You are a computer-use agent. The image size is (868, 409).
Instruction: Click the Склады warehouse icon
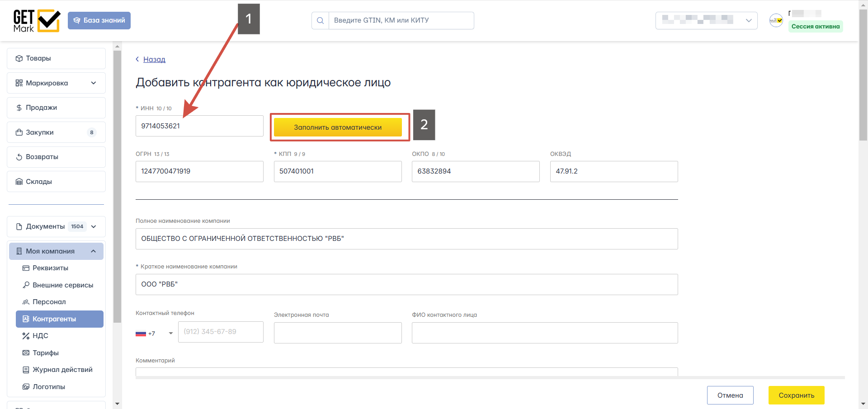click(x=19, y=182)
